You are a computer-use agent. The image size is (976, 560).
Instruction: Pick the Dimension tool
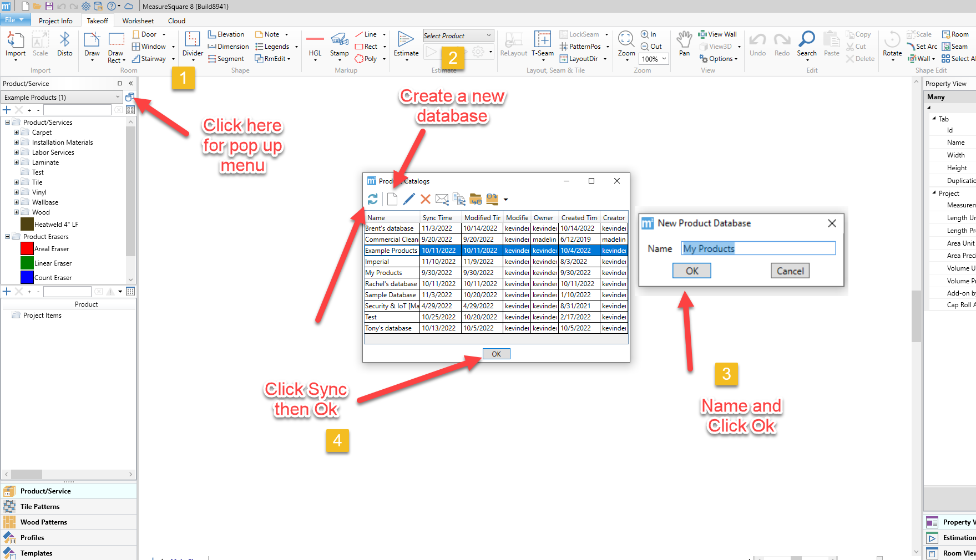228,47
